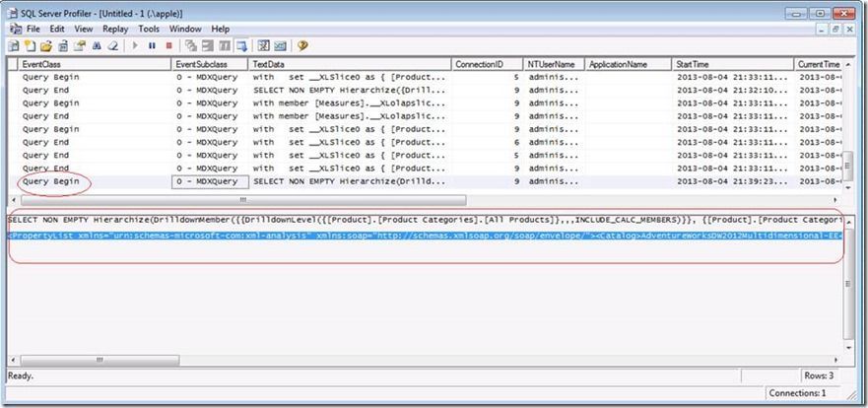Click the grid horizontal scrollbar right arrow

coord(835,200)
